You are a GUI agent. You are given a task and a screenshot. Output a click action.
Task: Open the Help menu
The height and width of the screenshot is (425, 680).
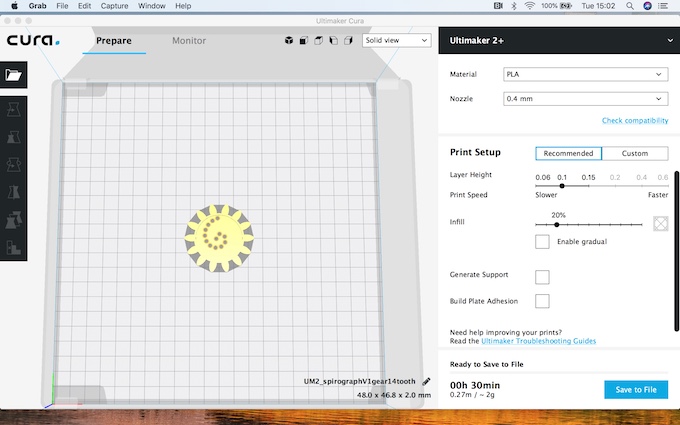tap(183, 6)
